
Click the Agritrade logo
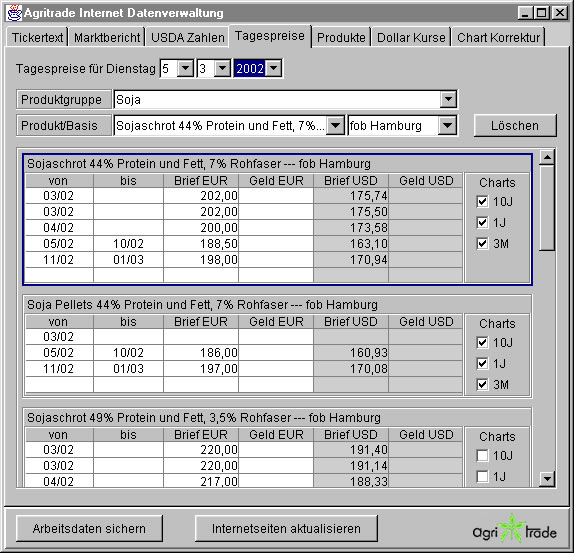[515, 529]
